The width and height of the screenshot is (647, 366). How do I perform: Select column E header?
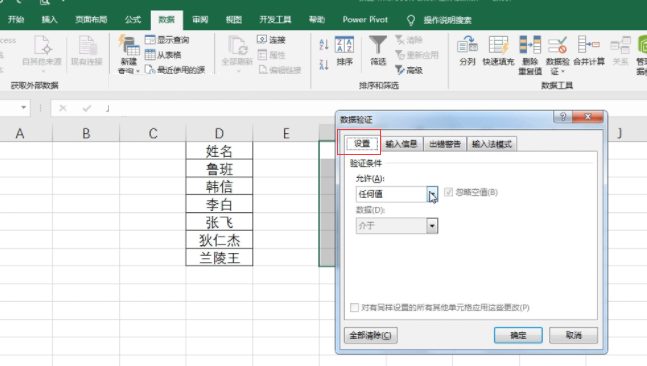(286, 133)
